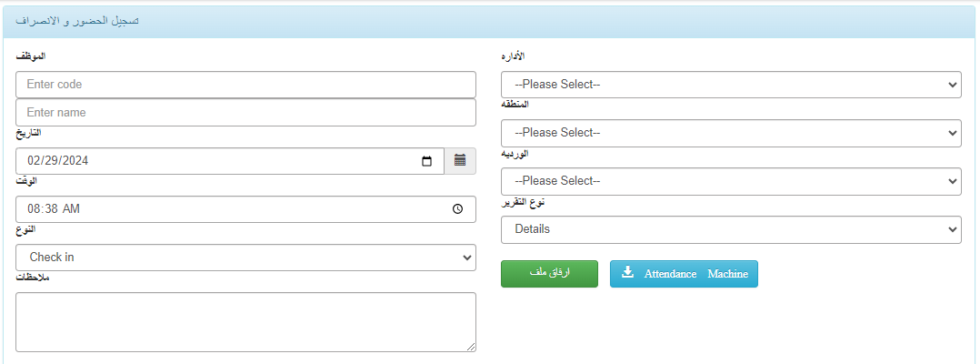The image size is (980, 364).
Task: Expand the الأداره Please Select dropdown
Action: (x=731, y=85)
